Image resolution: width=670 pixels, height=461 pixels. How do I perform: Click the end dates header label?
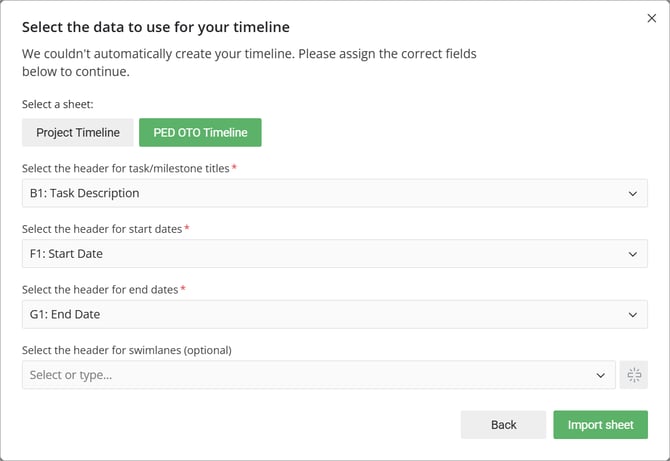tap(100, 290)
